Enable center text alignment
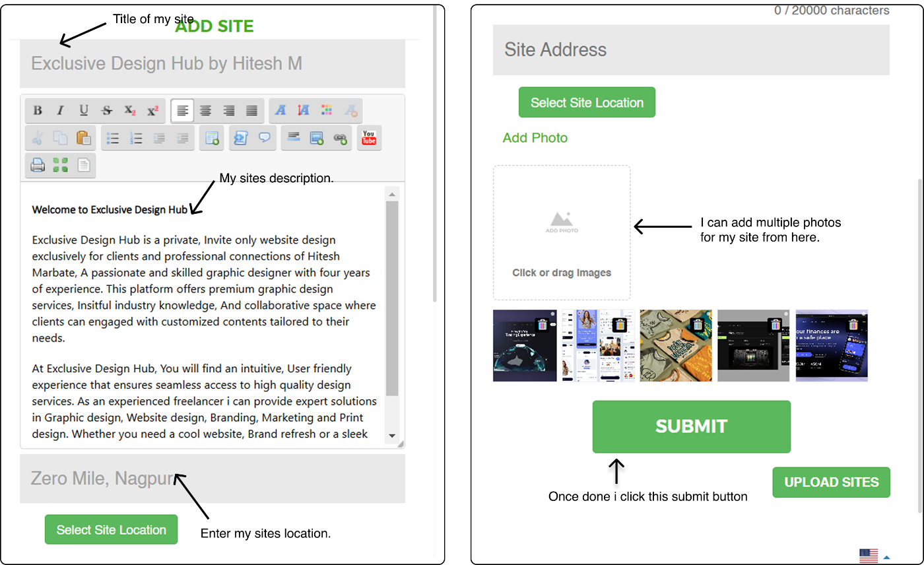 click(x=205, y=111)
